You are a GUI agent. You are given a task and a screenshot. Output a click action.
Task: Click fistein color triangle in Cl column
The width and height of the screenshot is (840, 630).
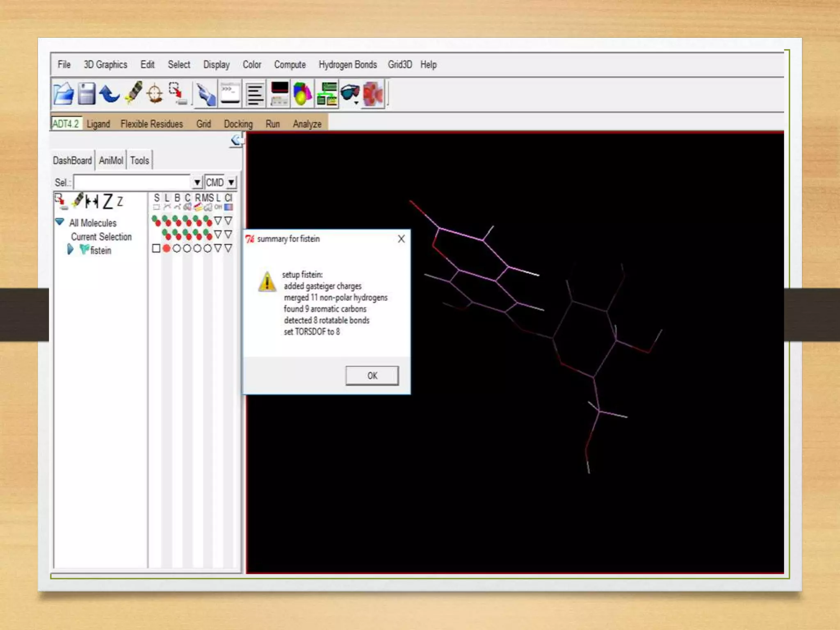pyautogui.click(x=228, y=249)
